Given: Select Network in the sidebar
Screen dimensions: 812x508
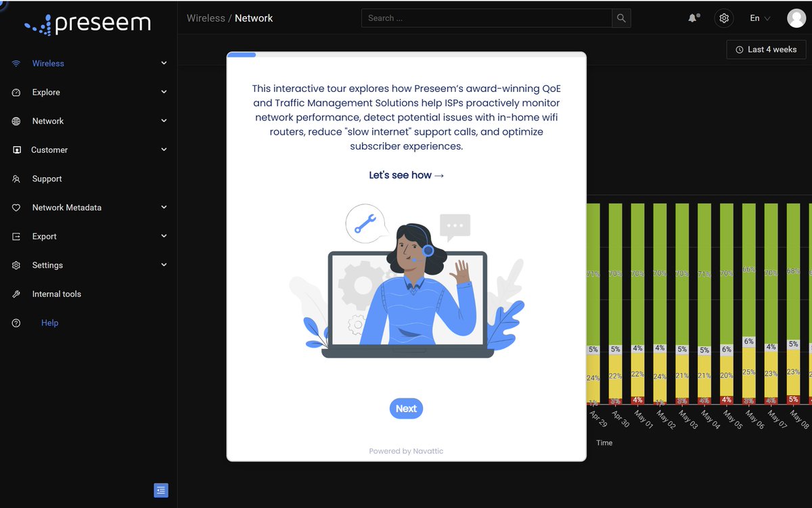Looking at the screenshot, I should [x=48, y=121].
